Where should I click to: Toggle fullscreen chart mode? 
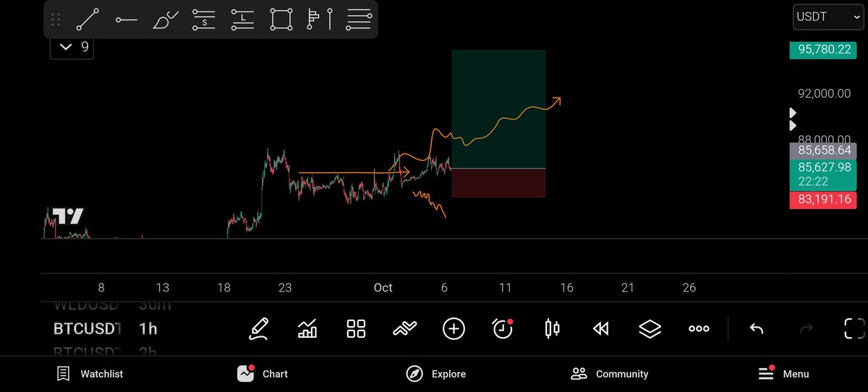pos(855,329)
